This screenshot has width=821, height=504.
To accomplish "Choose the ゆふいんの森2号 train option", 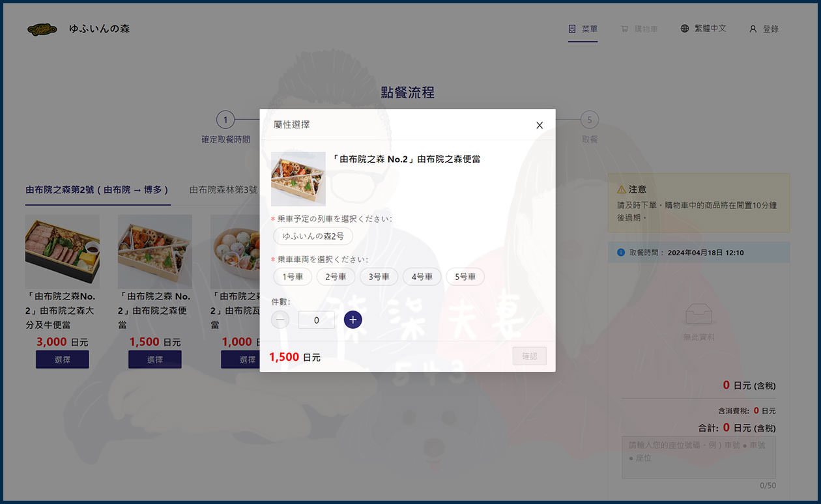I will [311, 237].
